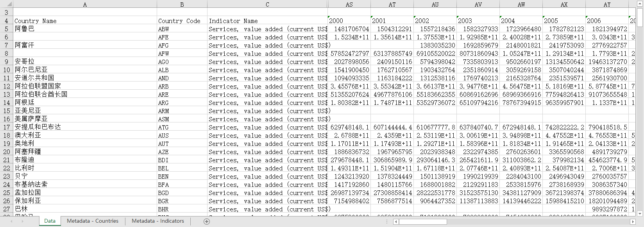Click the country code cell BHR
The width and height of the screenshot is (644, 227).
[x=182, y=209]
